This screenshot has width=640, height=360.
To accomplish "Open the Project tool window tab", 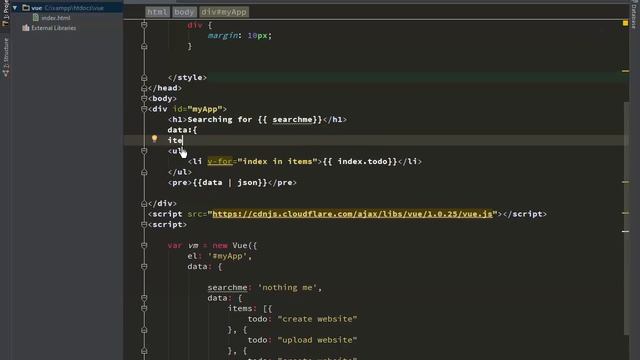I will (6, 13).
